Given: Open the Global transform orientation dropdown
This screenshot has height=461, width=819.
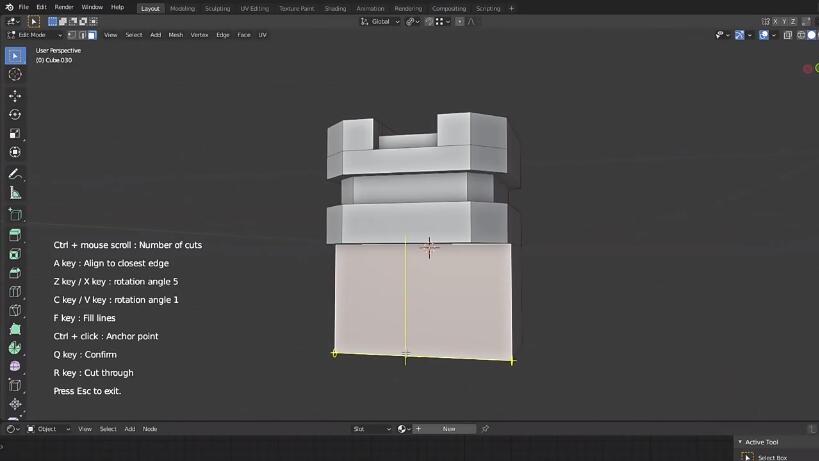Looking at the screenshot, I should point(380,21).
